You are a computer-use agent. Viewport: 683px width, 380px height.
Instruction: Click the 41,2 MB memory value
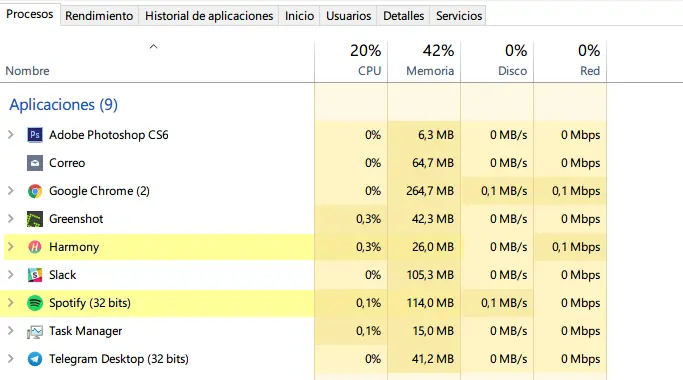[x=433, y=359]
